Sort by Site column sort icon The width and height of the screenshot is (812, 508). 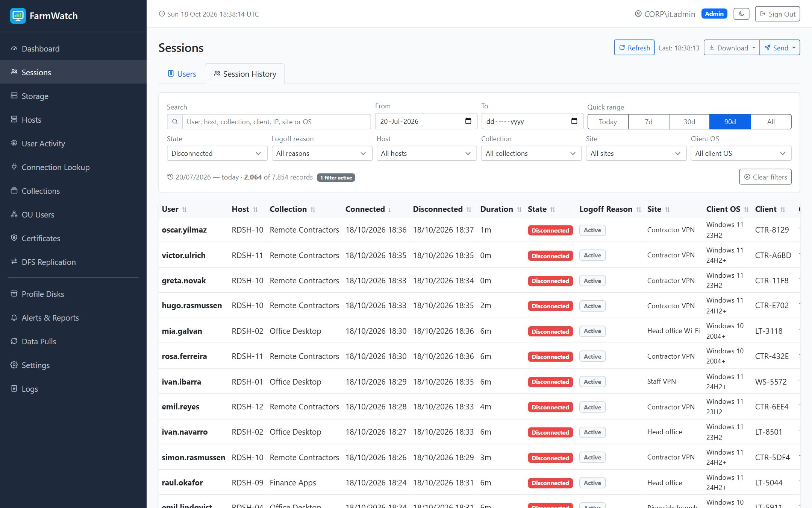click(667, 210)
